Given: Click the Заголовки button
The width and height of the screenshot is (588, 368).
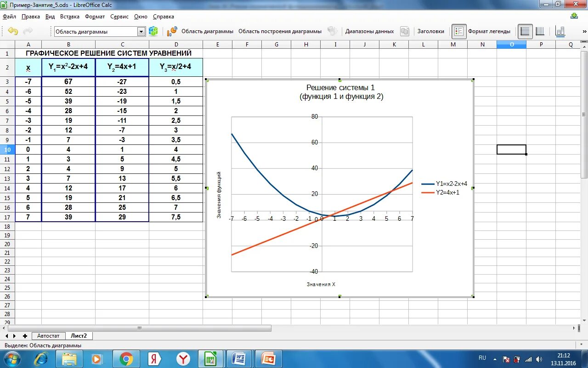Looking at the screenshot, I should (430, 31).
